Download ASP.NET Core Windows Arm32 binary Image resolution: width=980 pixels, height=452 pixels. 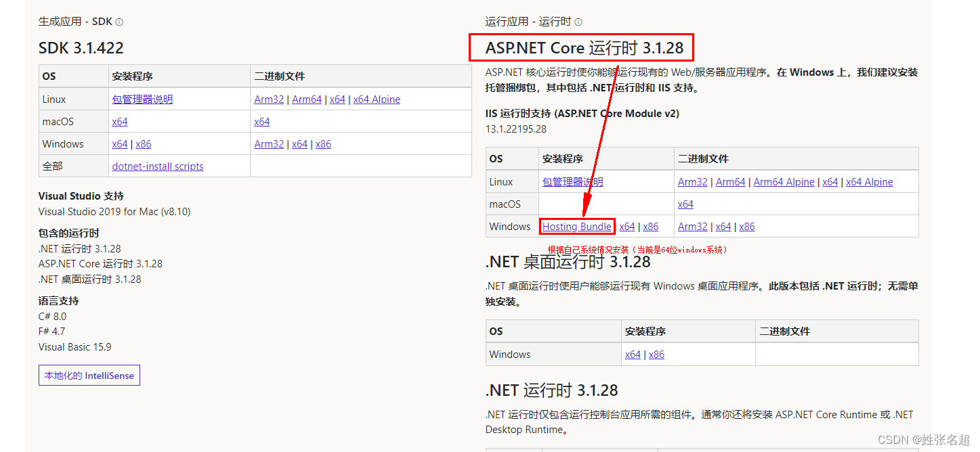pyautogui.click(x=693, y=226)
